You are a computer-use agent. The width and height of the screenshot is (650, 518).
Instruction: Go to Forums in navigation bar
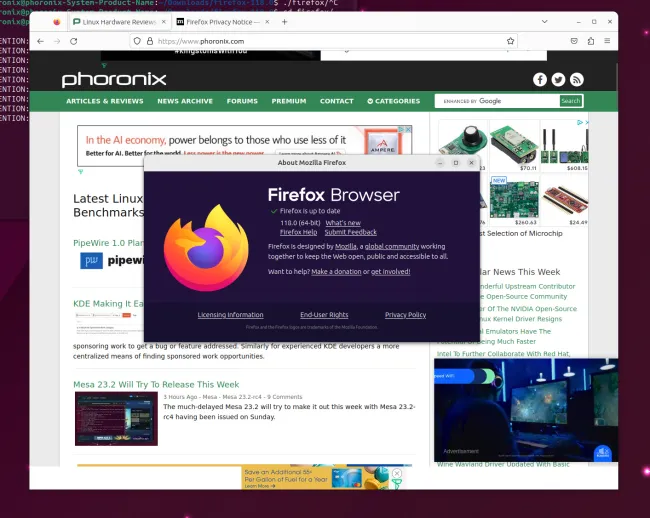[242, 101]
